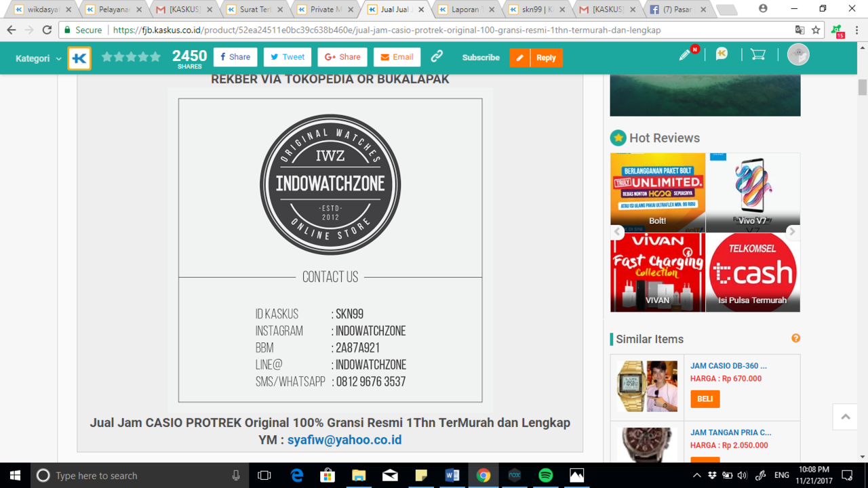Click BELI for Jam Casio DB-360
This screenshot has height=488, width=868.
point(705,399)
